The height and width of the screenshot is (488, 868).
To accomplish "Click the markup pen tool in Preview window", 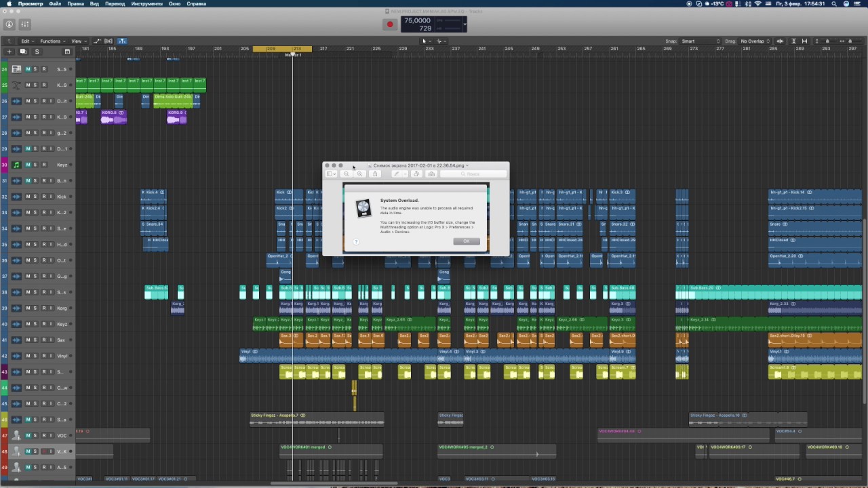I will click(x=397, y=174).
